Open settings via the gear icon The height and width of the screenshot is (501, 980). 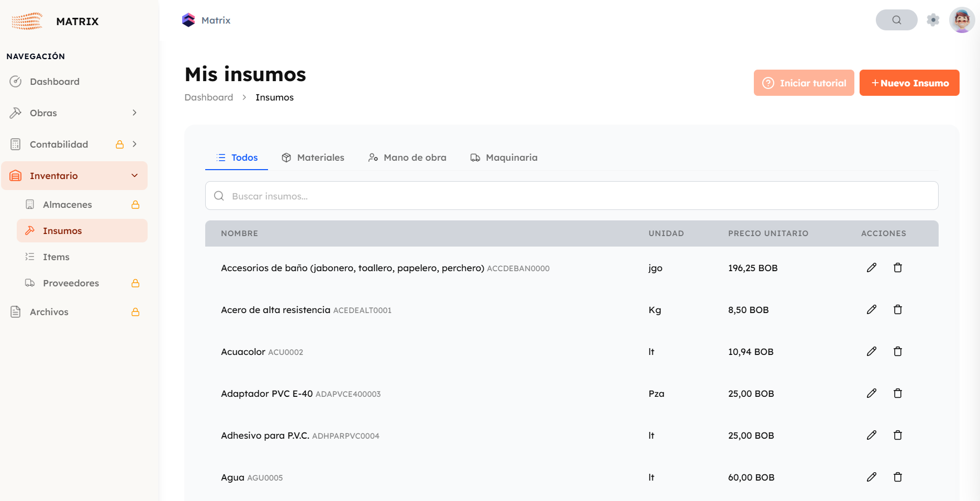coord(933,20)
